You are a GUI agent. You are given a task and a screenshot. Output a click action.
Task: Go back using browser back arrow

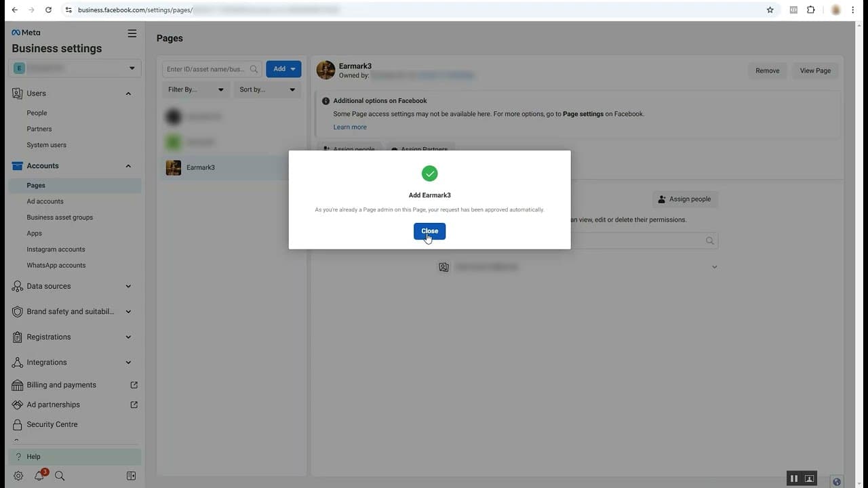tap(15, 10)
